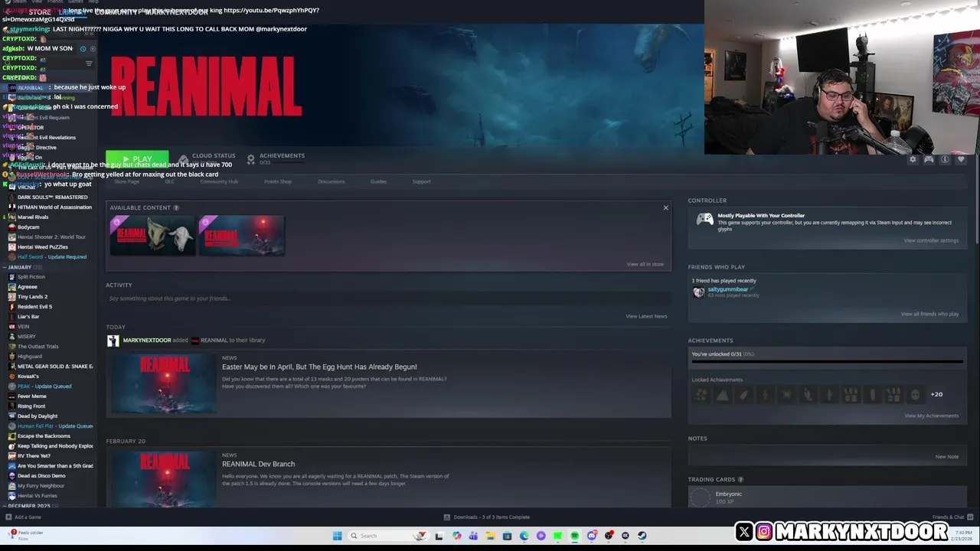Switch to the Community Hub tab
The image size is (980, 551).
(x=219, y=181)
